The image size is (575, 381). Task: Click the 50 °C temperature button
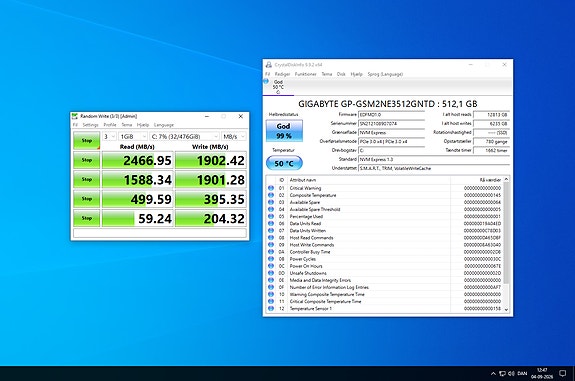[284, 163]
